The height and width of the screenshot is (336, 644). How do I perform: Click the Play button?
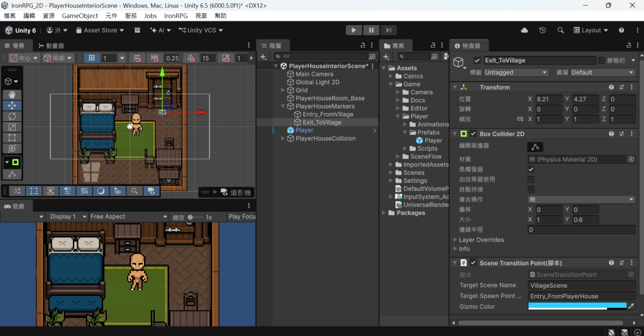(x=353, y=30)
